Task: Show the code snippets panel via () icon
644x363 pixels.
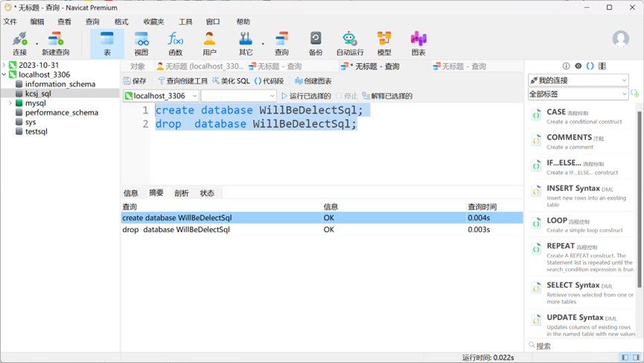Action: (590, 66)
